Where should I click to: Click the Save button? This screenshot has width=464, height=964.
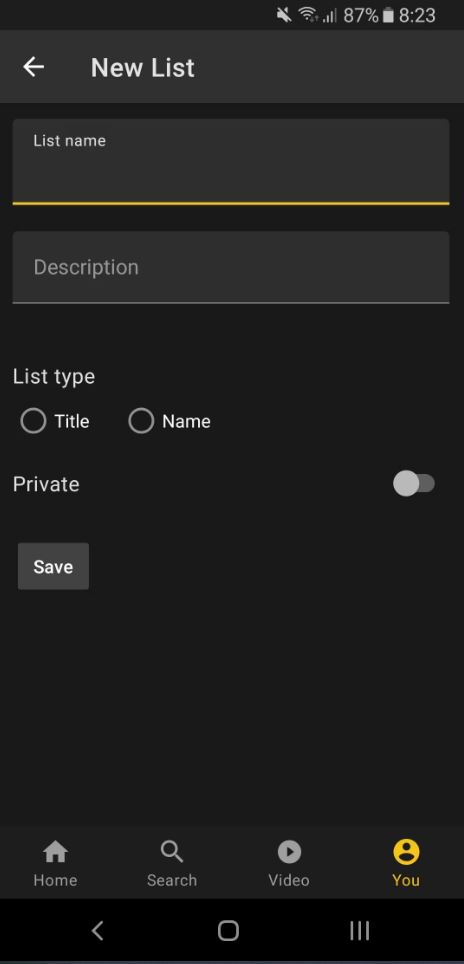[x=53, y=566]
